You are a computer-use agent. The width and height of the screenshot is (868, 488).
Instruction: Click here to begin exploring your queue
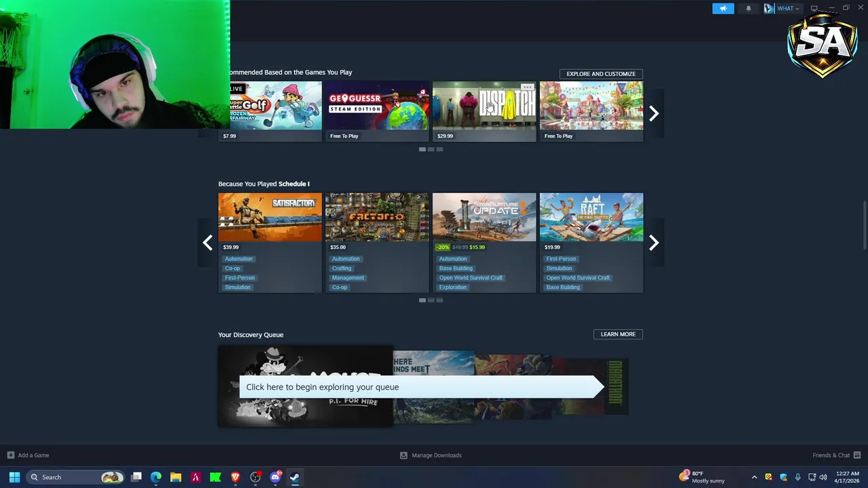pyautogui.click(x=420, y=387)
